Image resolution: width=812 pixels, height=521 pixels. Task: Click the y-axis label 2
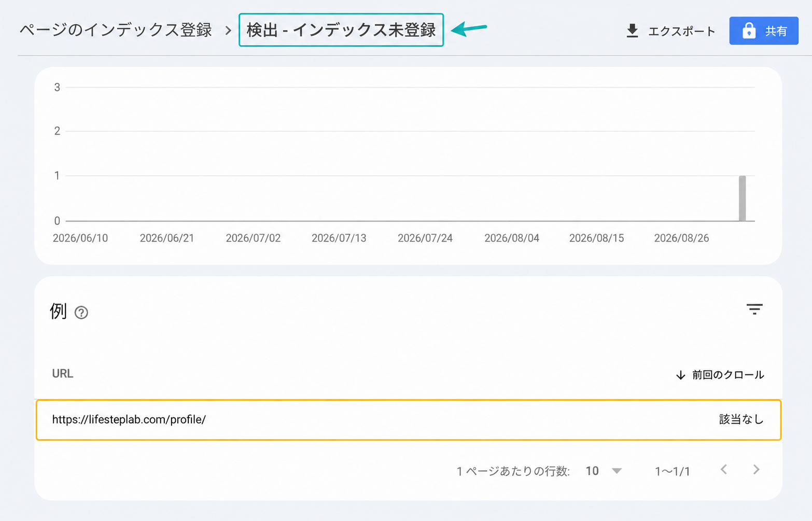[57, 131]
